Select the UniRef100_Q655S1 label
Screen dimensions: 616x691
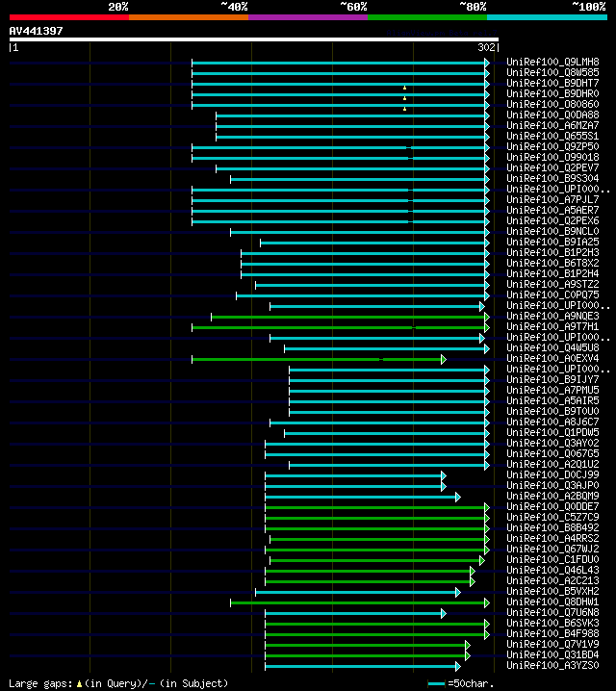(552, 136)
